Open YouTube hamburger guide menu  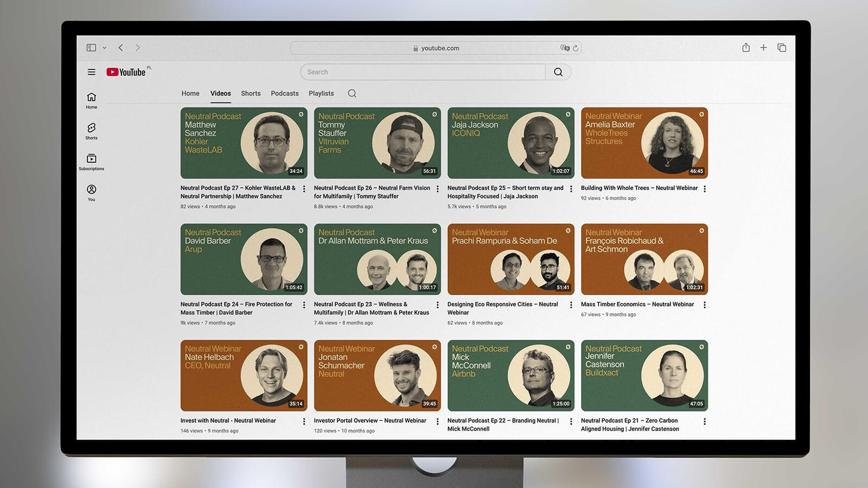click(x=92, y=72)
